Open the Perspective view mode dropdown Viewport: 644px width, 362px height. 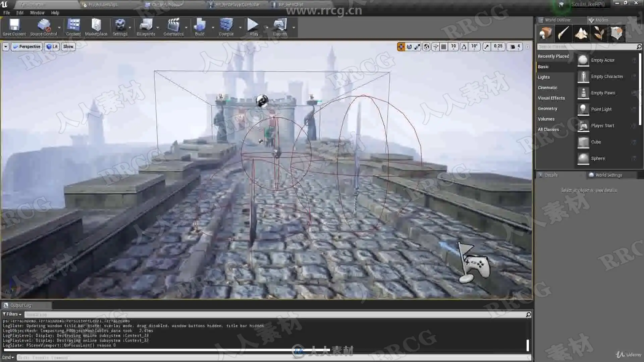click(27, 47)
